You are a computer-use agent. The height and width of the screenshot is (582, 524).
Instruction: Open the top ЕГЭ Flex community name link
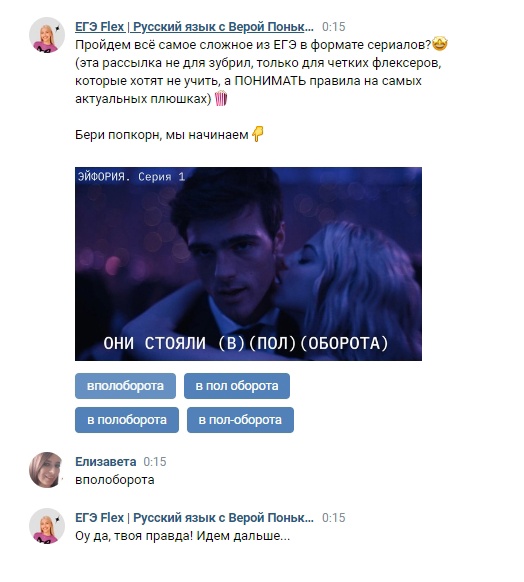tap(194, 27)
